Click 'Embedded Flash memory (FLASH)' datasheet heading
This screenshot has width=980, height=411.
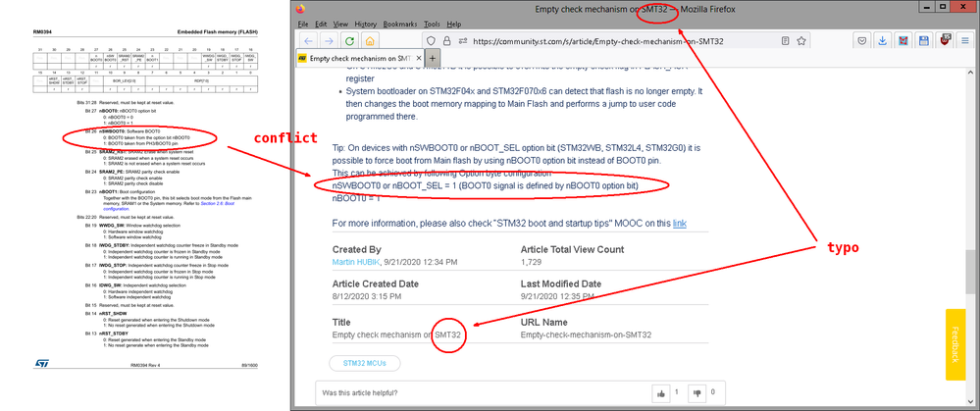[x=217, y=31]
